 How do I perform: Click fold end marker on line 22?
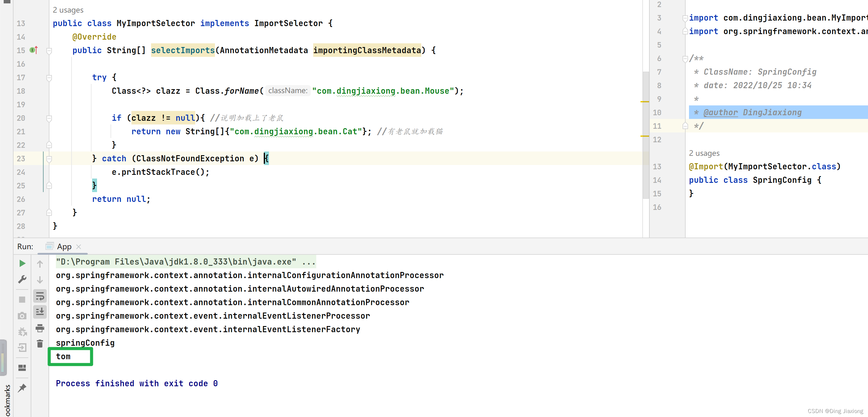pos(49,145)
